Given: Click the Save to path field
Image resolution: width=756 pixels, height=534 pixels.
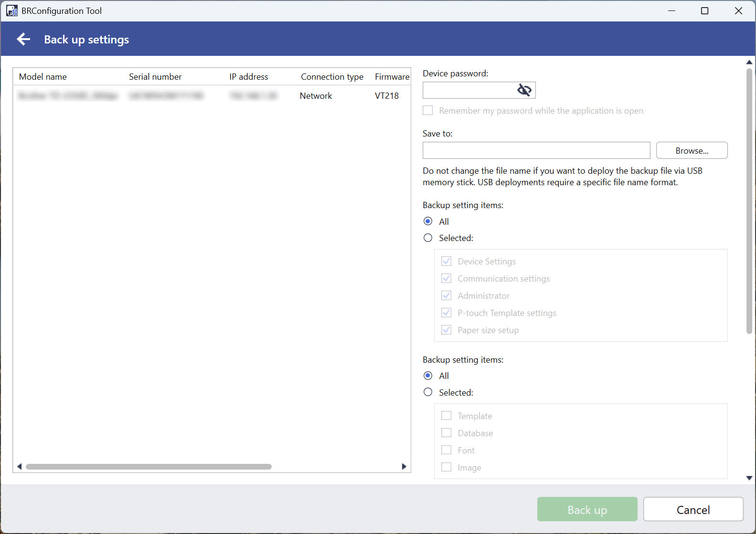Looking at the screenshot, I should [536, 150].
